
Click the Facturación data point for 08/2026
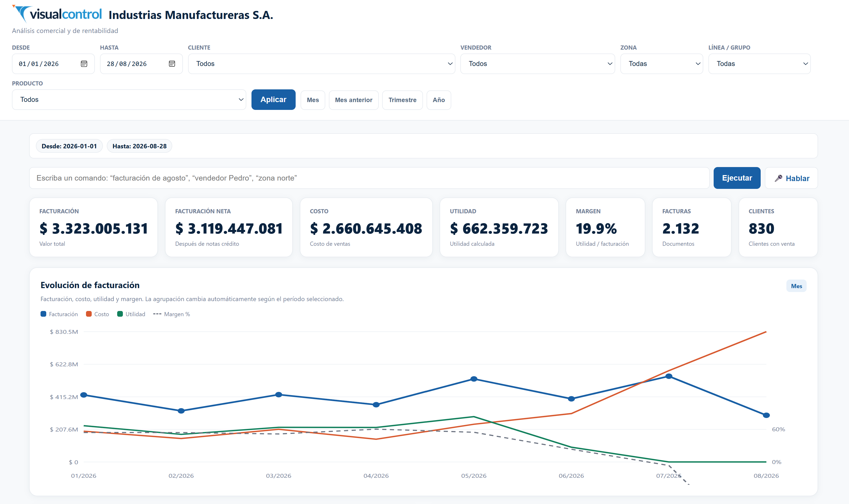pos(766,415)
